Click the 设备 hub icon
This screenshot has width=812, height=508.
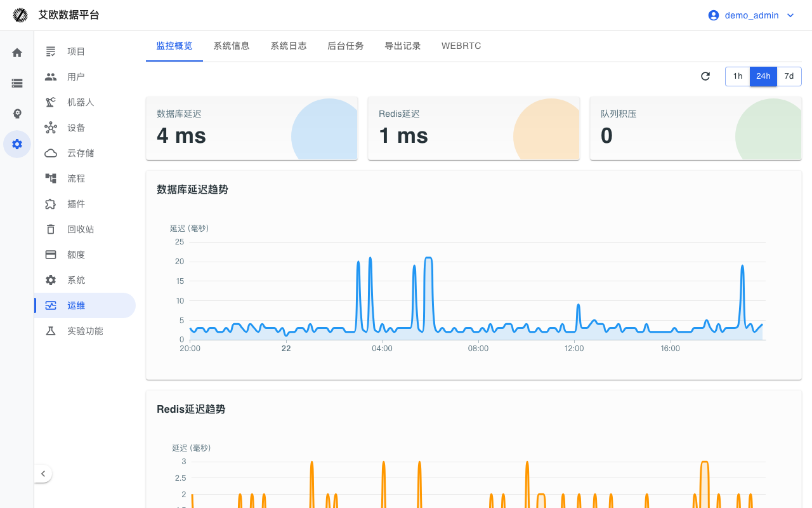coord(51,128)
